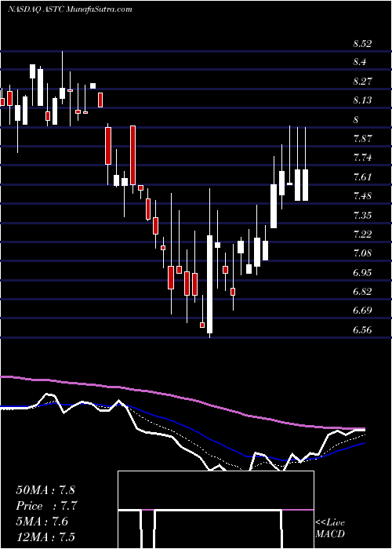Screen dimensions: 392x549
Task: Select the 8 price axis label
Action: tap(356, 120)
